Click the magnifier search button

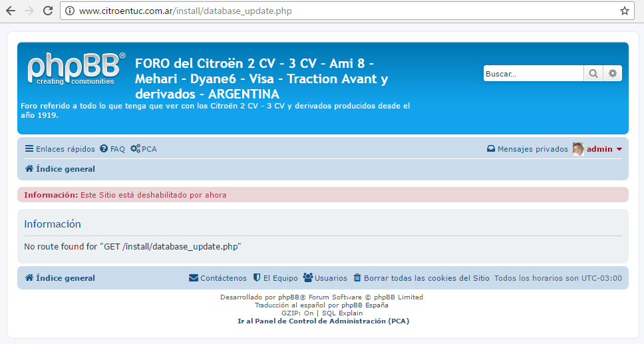tap(593, 74)
